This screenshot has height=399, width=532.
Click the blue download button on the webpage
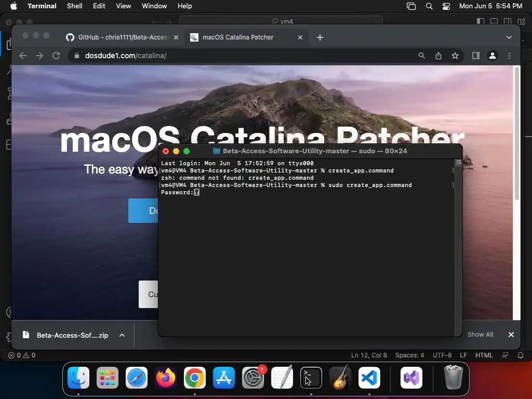143,211
